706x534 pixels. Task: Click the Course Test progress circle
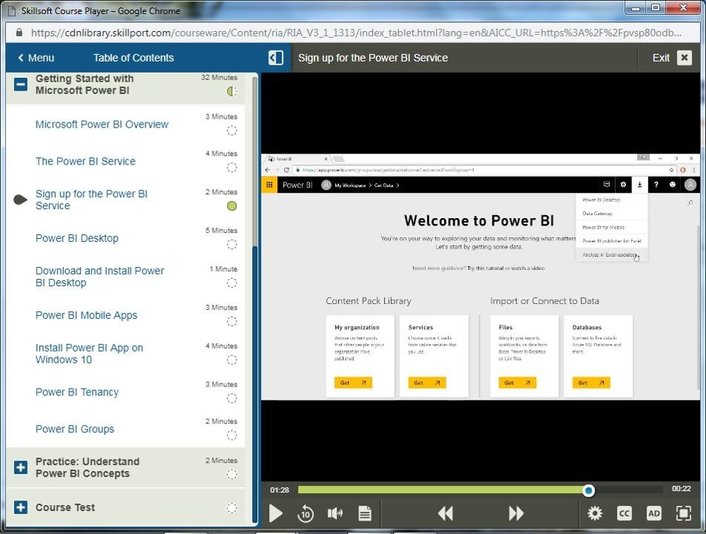tap(231, 508)
